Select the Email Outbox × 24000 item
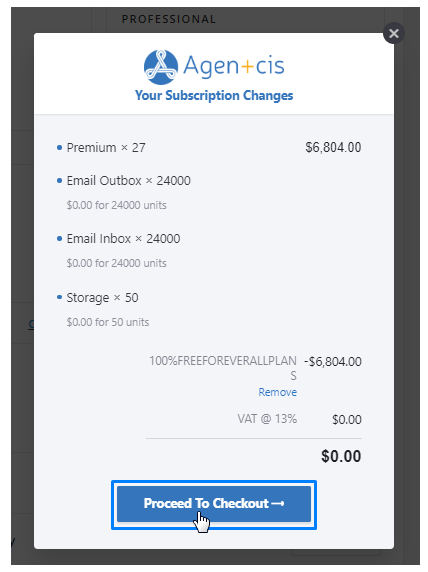 click(128, 181)
